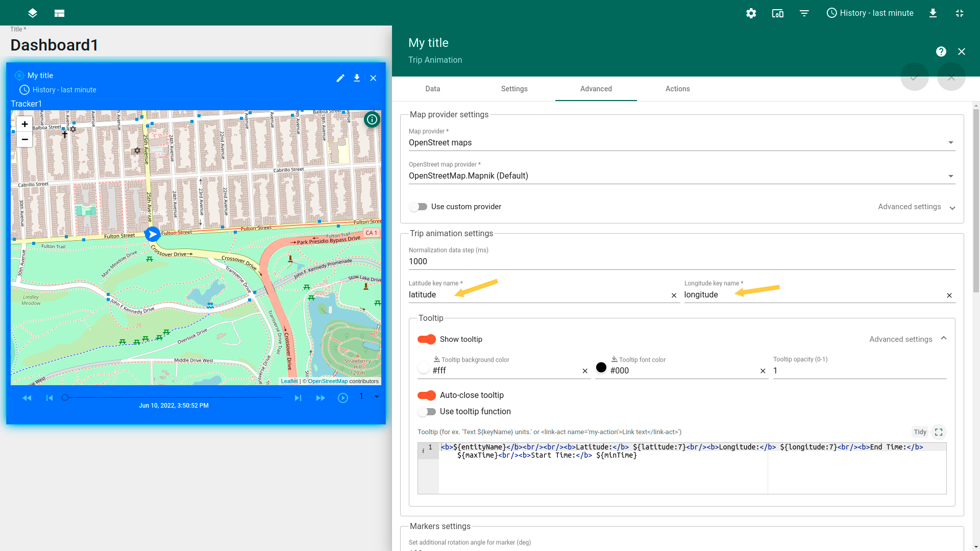980x551 pixels.
Task: Apply changes with checkmark button
Action: point(915,77)
